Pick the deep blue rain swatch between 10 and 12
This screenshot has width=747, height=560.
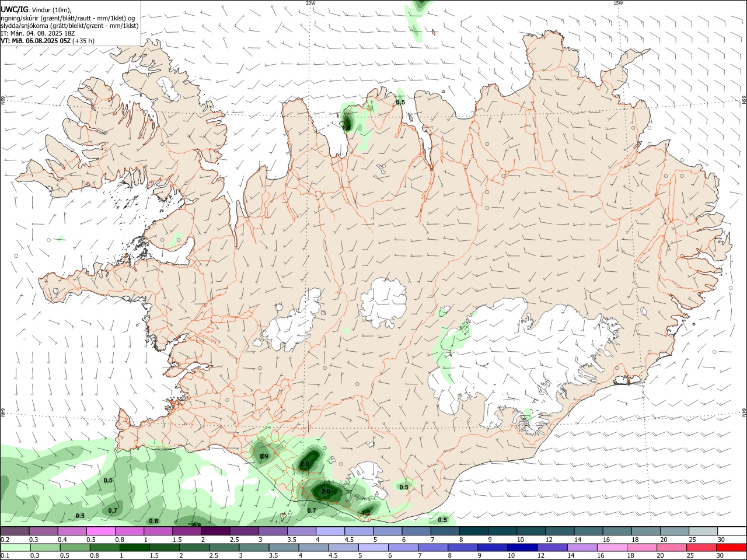[522, 547]
